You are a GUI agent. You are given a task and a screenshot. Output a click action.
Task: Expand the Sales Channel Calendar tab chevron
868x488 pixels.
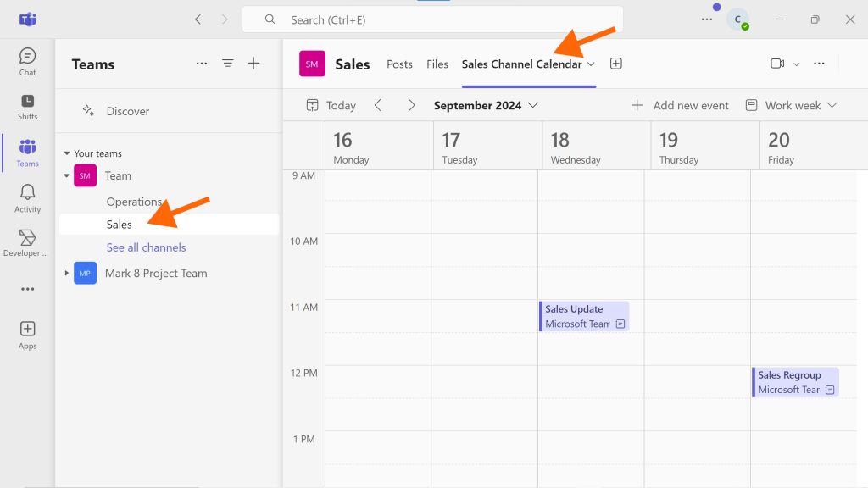[x=591, y=64]
